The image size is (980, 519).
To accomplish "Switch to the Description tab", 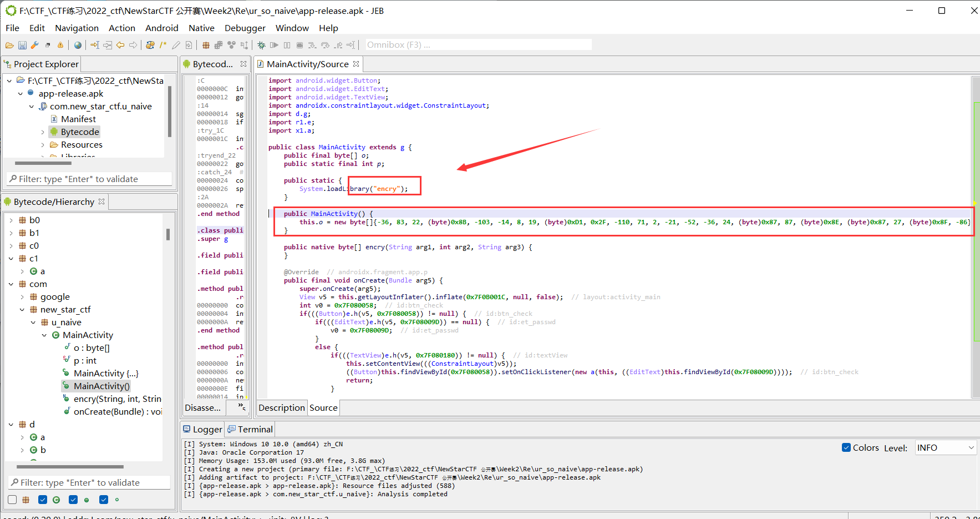I will (282, 407).
